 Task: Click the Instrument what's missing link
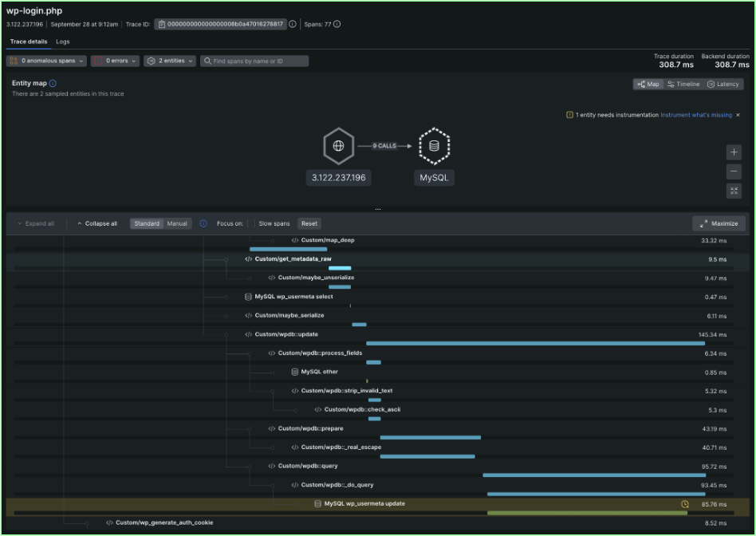point(698,114)
